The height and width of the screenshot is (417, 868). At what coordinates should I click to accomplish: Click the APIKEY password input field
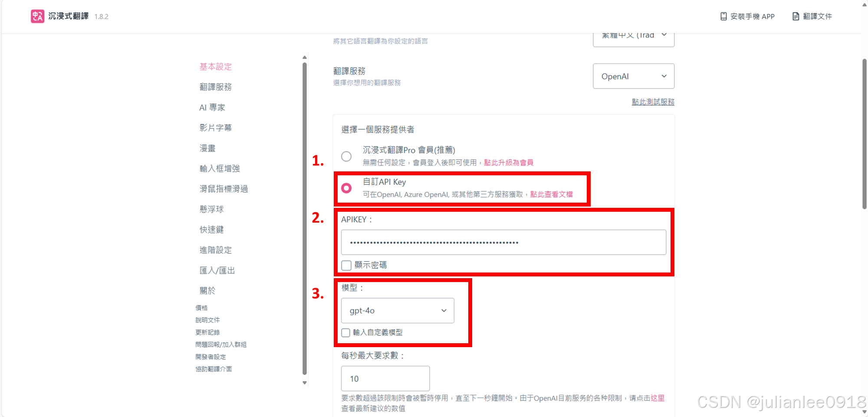click(x=503, y=242)
